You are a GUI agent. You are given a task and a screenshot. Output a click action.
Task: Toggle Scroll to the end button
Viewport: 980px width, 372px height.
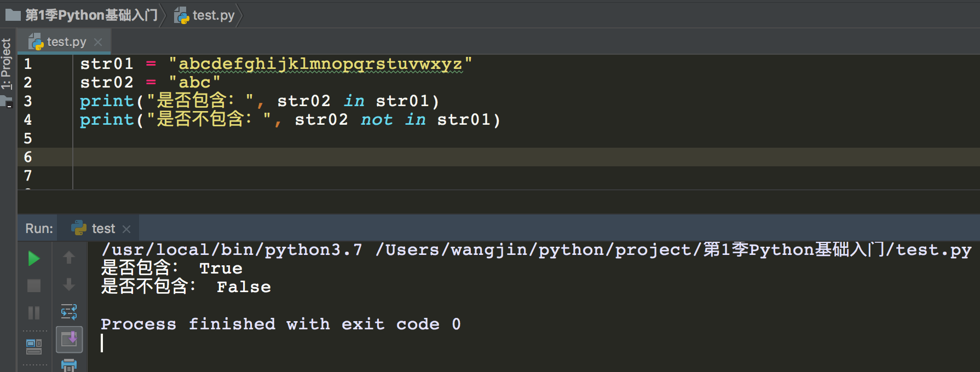point(69,339)
